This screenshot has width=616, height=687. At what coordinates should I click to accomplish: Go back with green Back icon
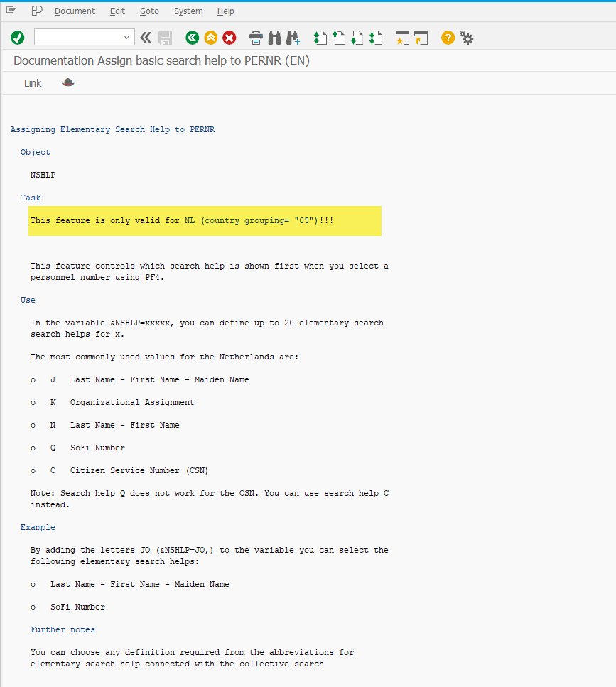pyautogui.click(x=192, y=38)
